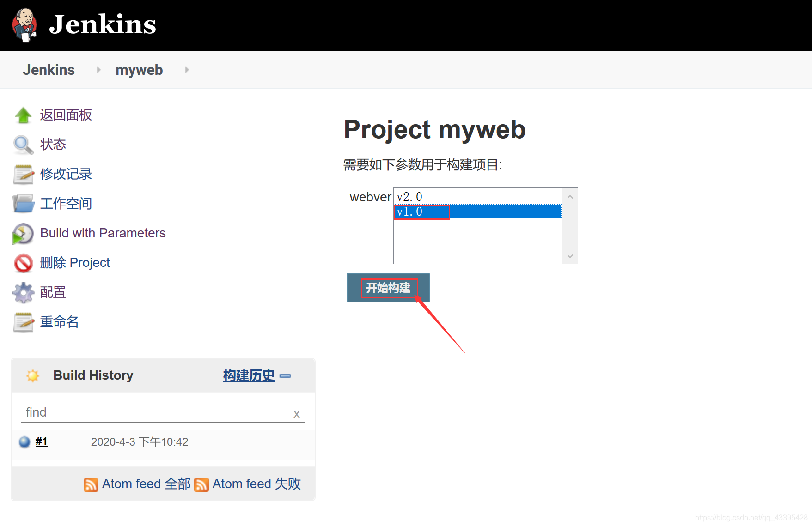The width and height of the screenshot is (812, 526).
Task: Open build #1 link
Action: (x=42, y=442)
